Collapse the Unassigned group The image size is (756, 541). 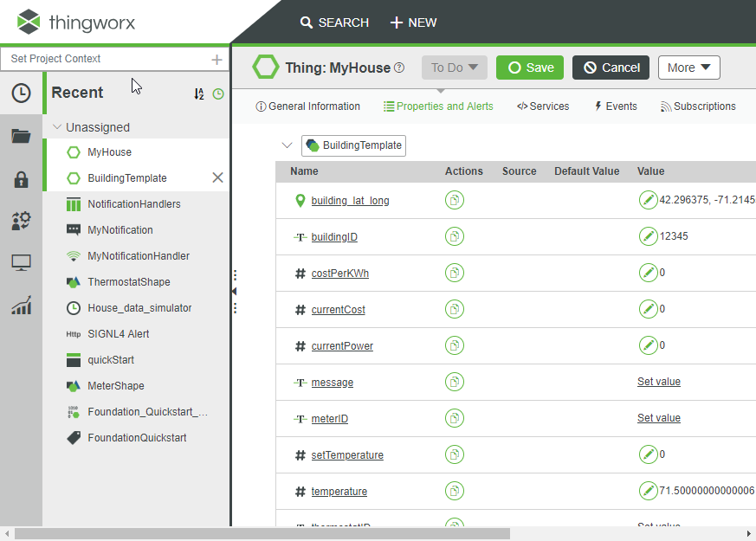point(57,127)
